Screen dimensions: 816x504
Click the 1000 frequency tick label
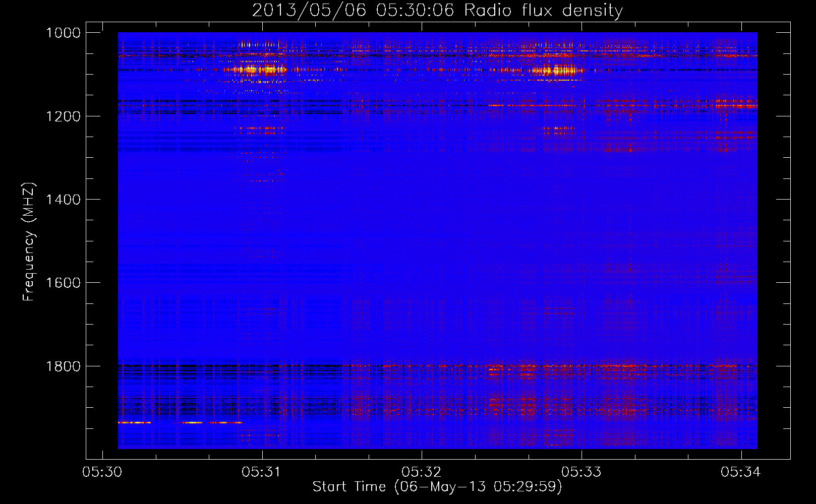coord(63,33)
